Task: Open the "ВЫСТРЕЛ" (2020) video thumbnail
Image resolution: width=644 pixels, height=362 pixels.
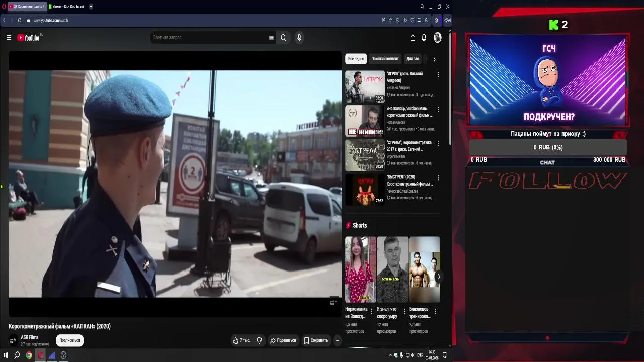Action: tap(365, 190)
